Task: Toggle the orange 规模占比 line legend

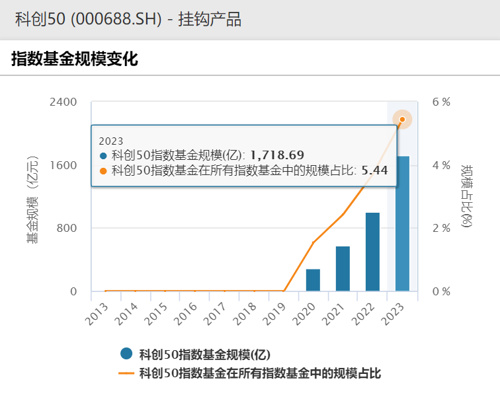Action: (x=250, y=373)
